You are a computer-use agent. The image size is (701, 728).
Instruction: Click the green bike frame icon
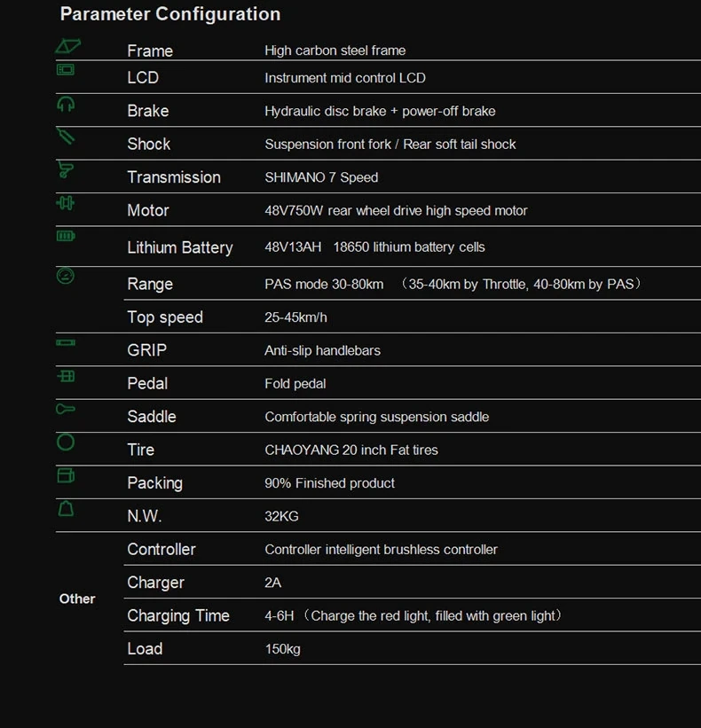click(x=67, y=46)
